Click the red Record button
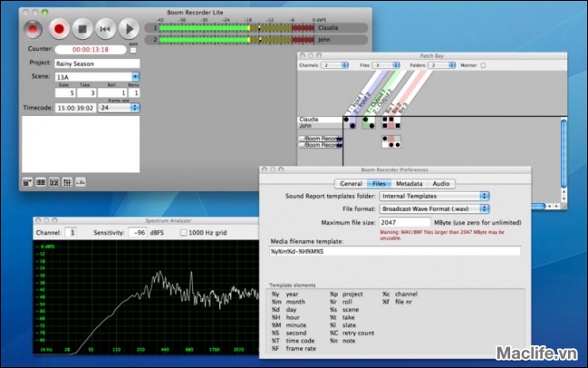Screen dimensions: 588x368 60,28
